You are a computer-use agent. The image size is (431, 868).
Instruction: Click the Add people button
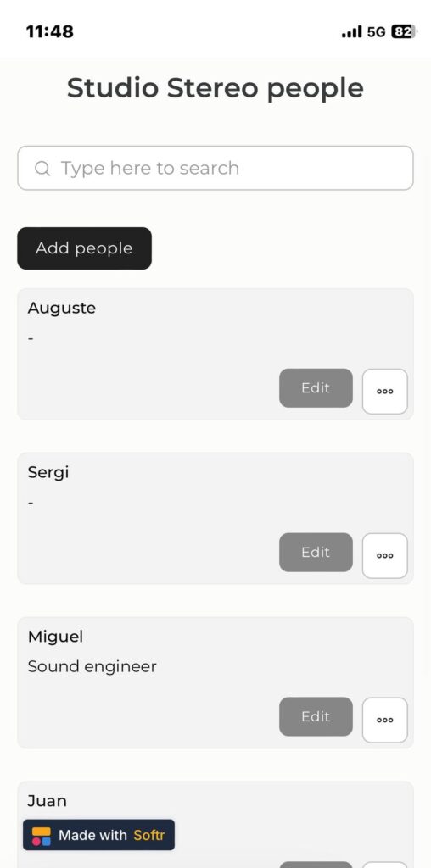tap(84, 248)
